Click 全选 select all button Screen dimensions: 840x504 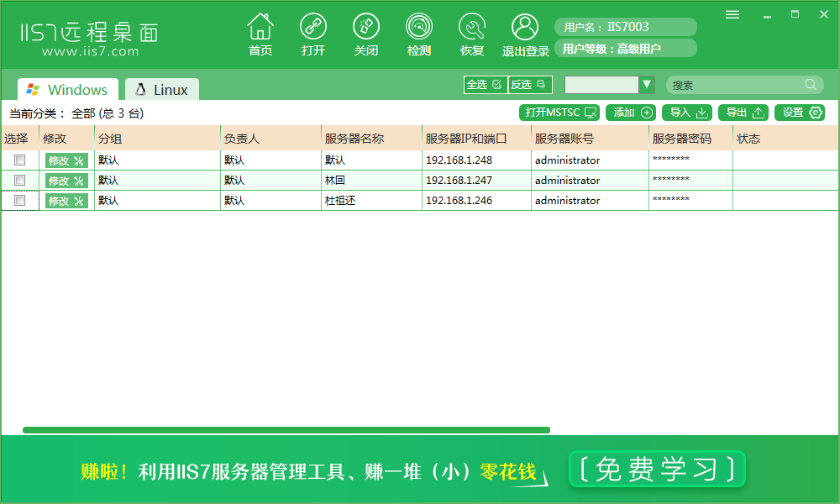tap(485, 85)
